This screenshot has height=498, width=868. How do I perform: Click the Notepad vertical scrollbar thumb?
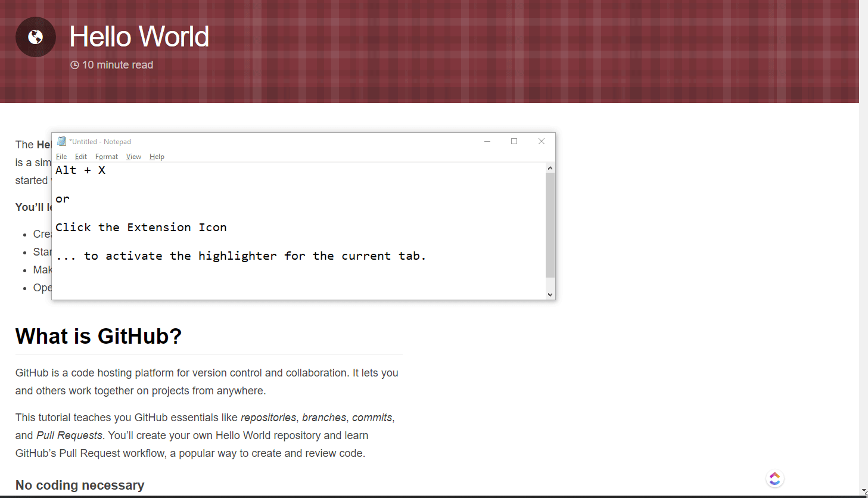point(550,225)
